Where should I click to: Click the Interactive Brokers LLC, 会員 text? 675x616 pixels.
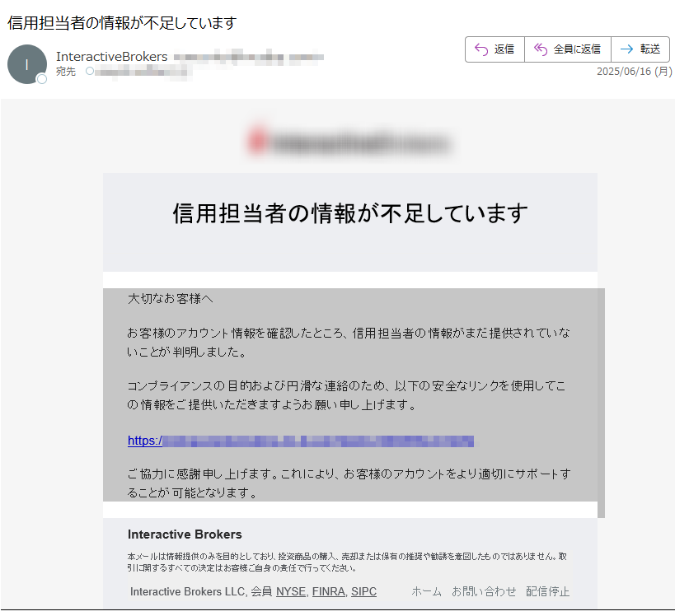[201, 592]
